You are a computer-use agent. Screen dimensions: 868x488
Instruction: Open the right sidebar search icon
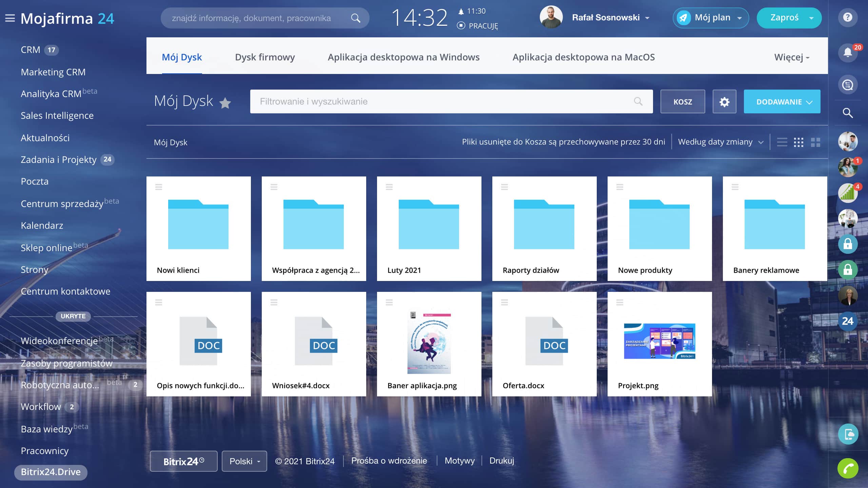click(x=848, y=113)
